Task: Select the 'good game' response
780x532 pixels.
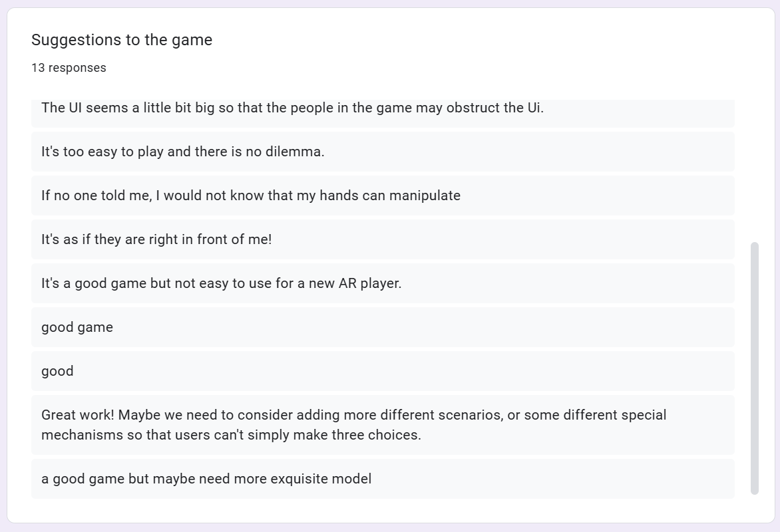Action: pos(383,327)
